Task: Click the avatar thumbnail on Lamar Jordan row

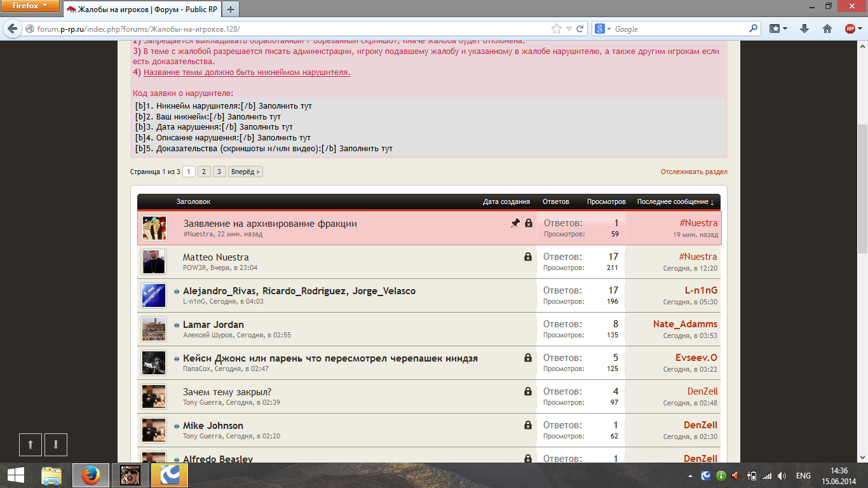Action: [x=154, y=329]
